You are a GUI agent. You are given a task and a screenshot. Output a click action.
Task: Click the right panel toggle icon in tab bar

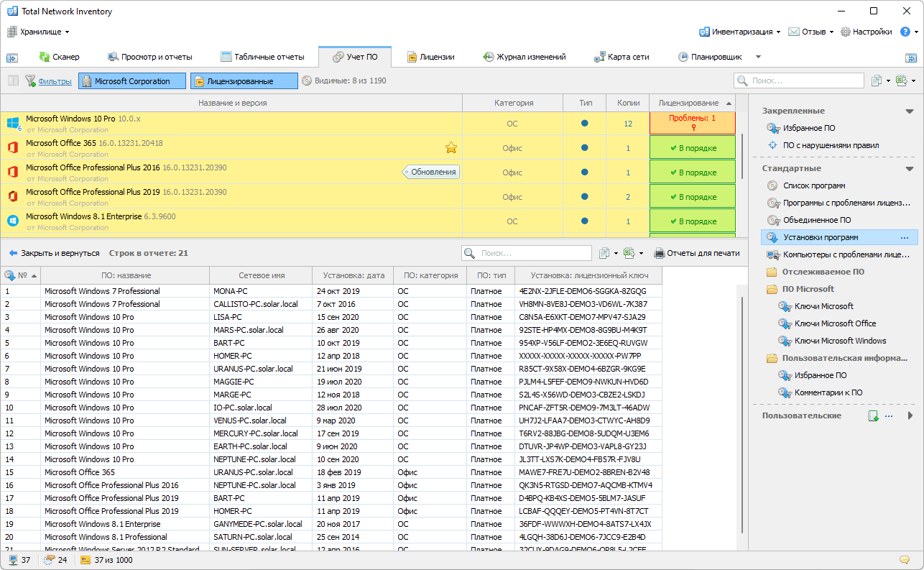click(x=910, y=58)
